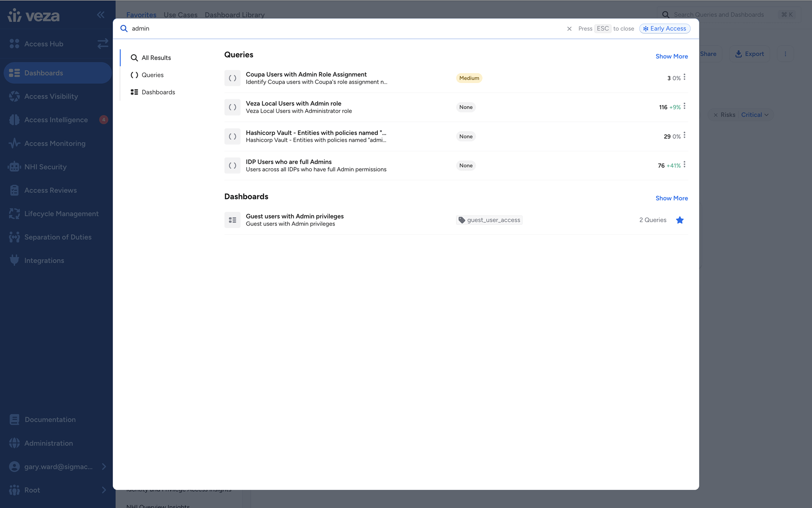Click Search Queries and Dashboards field

729,14
